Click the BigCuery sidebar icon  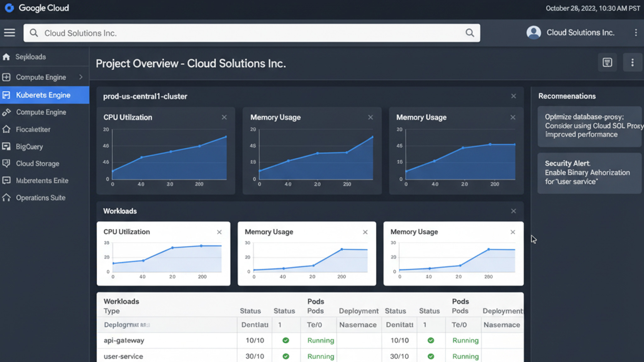coord(6,146)
